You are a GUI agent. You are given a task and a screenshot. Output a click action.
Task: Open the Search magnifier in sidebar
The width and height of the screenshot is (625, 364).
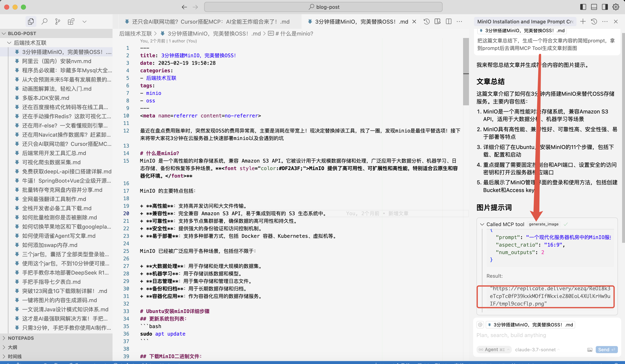coord(44,22)
